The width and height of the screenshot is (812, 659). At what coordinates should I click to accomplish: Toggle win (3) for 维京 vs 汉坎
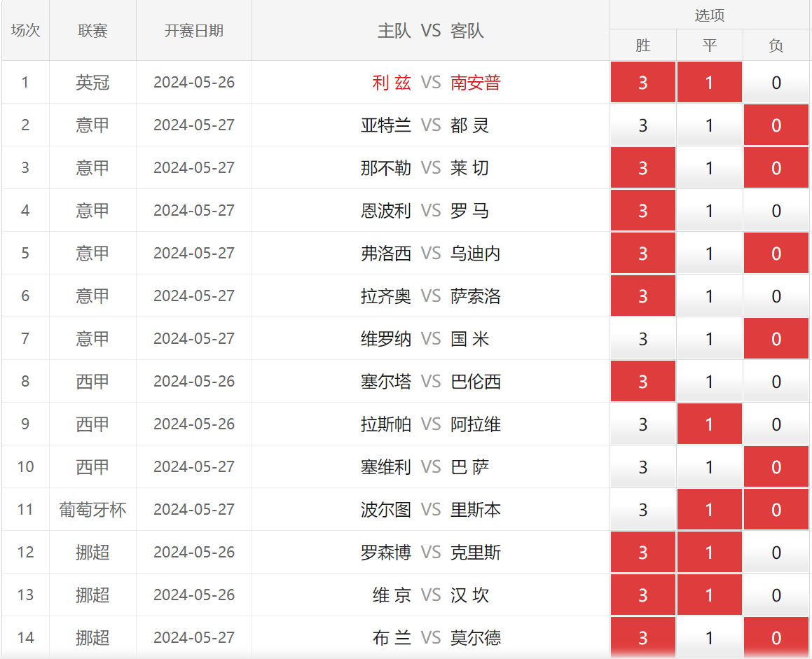coord(642,595)
